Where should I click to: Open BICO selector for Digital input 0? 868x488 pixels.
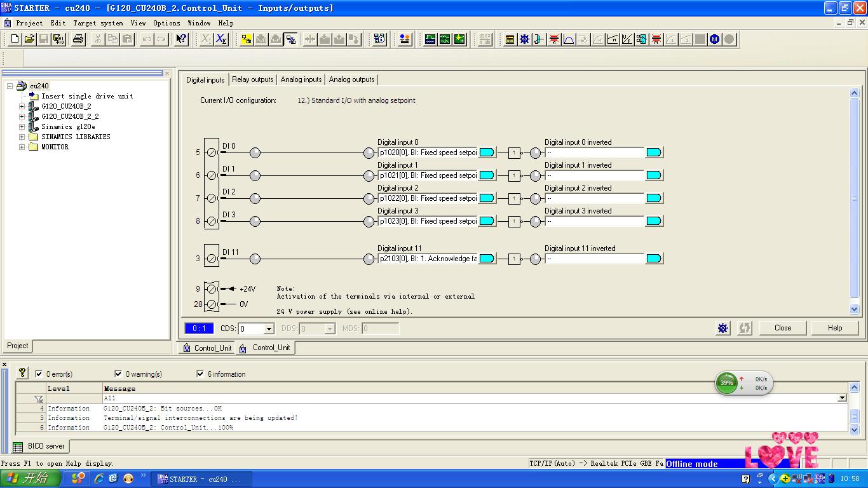tap(487, 152)
